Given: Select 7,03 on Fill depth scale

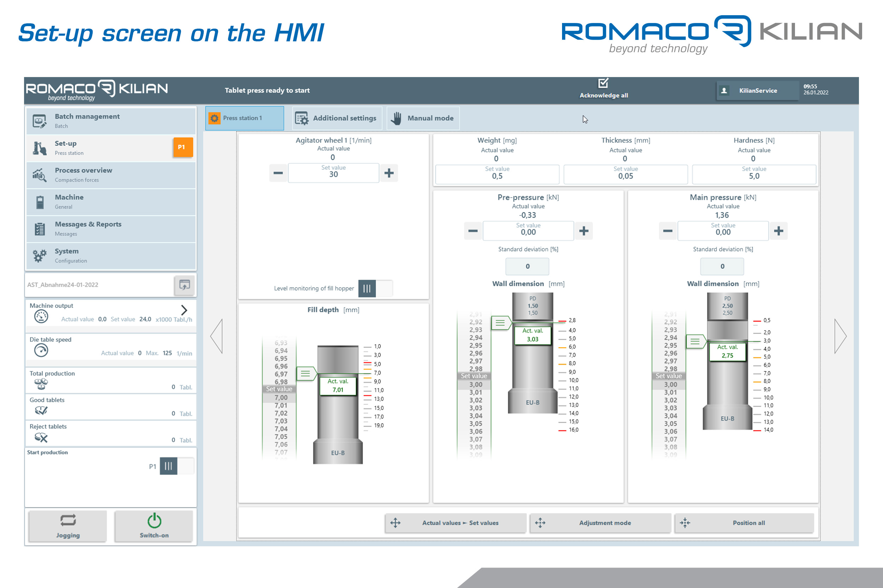Looking at the screenshot, I should [281, 421].
